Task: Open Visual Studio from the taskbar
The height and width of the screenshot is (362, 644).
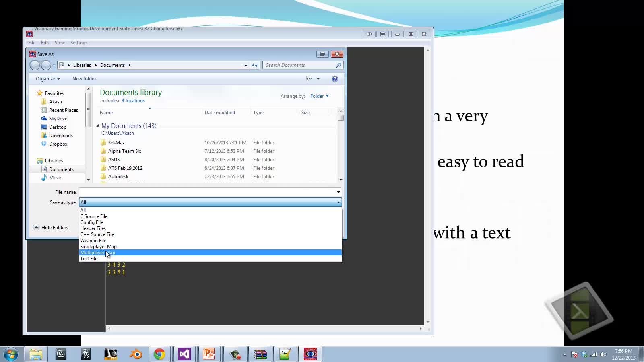Action: pos(184,354)
